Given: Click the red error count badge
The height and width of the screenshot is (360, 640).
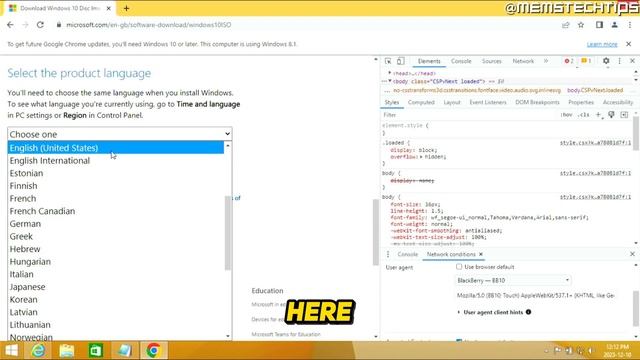Looking at the screenshot, I should point(569,61).
